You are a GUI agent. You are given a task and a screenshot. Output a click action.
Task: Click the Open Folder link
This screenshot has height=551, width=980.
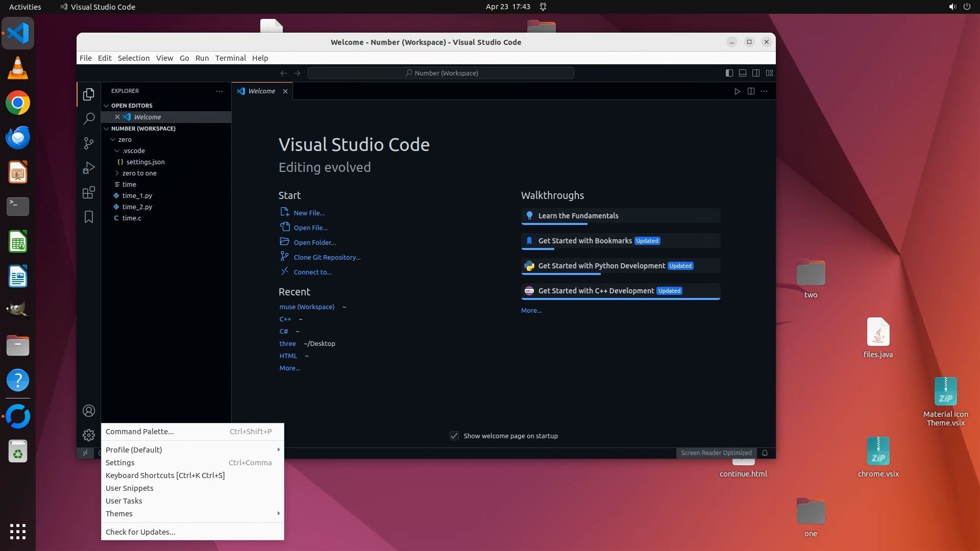(314, 242)
